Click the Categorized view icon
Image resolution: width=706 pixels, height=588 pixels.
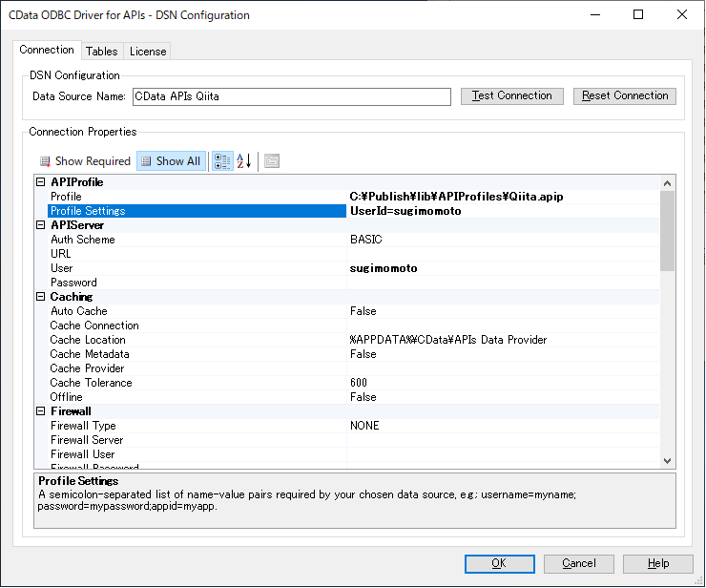pos(222,161)
